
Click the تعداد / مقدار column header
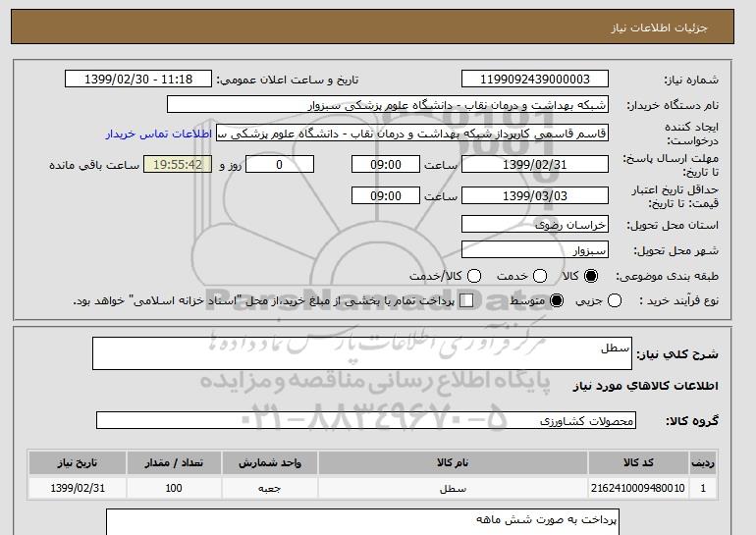click(174, 462)
